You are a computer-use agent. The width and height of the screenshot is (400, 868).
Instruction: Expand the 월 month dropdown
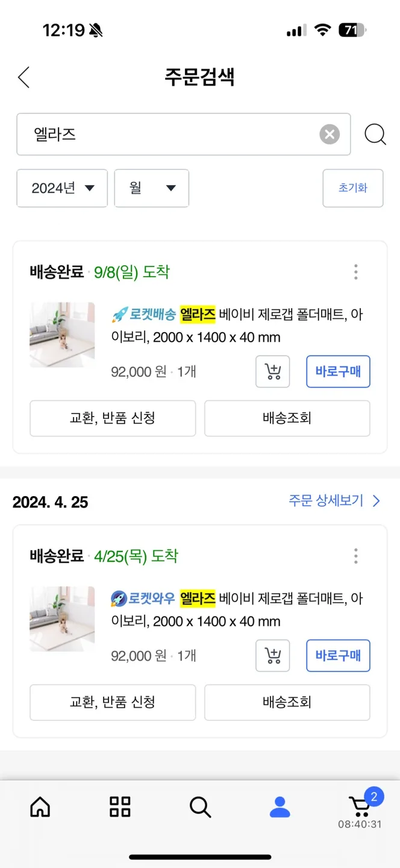tap(151, 188)
